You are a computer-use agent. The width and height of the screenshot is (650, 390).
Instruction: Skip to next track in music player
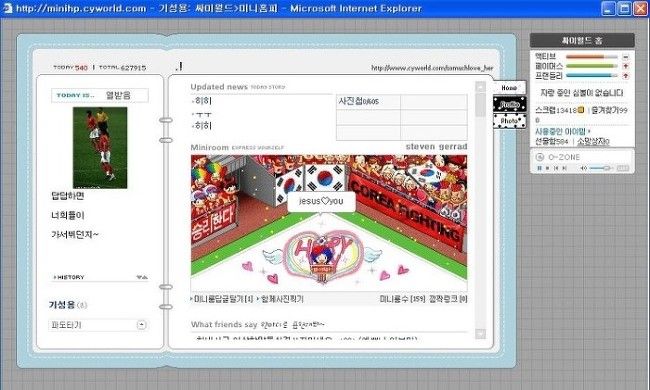(564, 168)
